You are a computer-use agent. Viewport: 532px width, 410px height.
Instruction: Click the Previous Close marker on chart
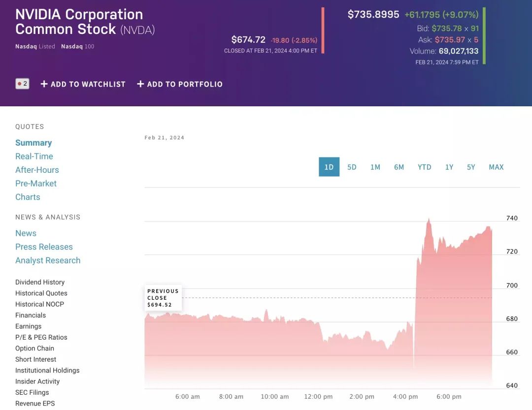point(163,298)
